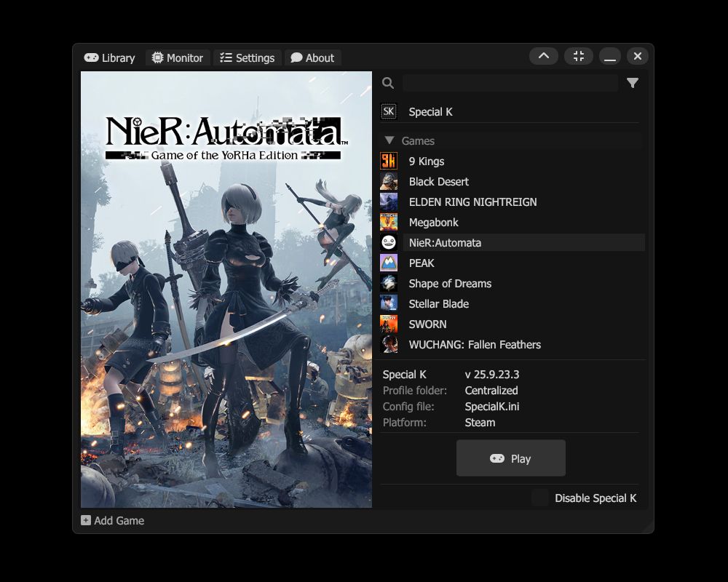Toggle the Disable Special K checkbox
Image resolution: width=728 pixels, height=582 pixels.
click(540, 498)
